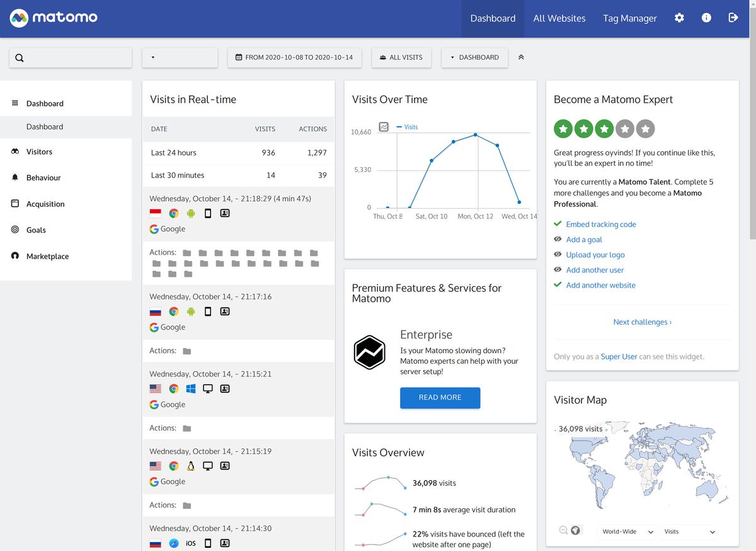Open the settings gear icon
Viewport: 756px width, 551px height.
click(679, 18)
